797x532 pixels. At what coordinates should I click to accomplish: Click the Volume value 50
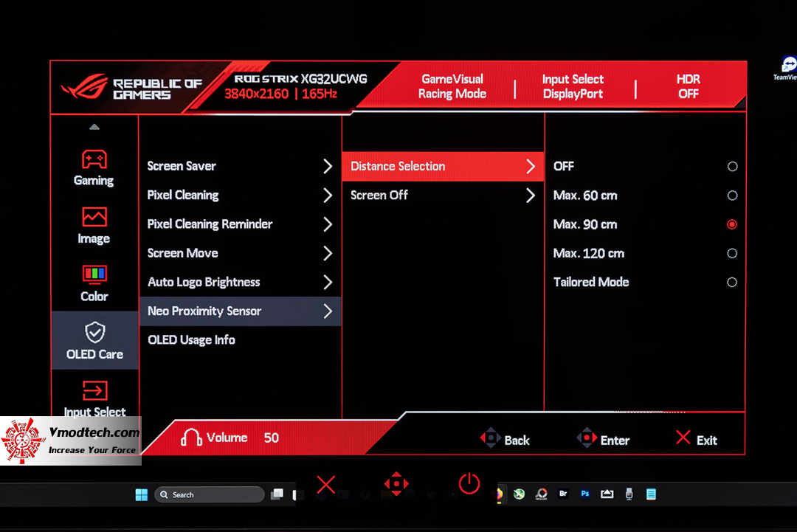click(x=272, y=438)
